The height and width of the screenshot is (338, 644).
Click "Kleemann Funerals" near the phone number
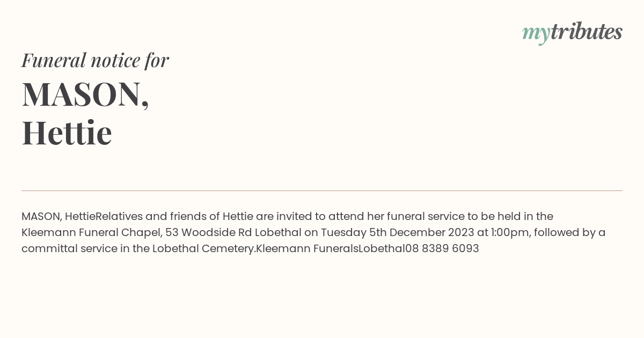click(x=307, y=248)
